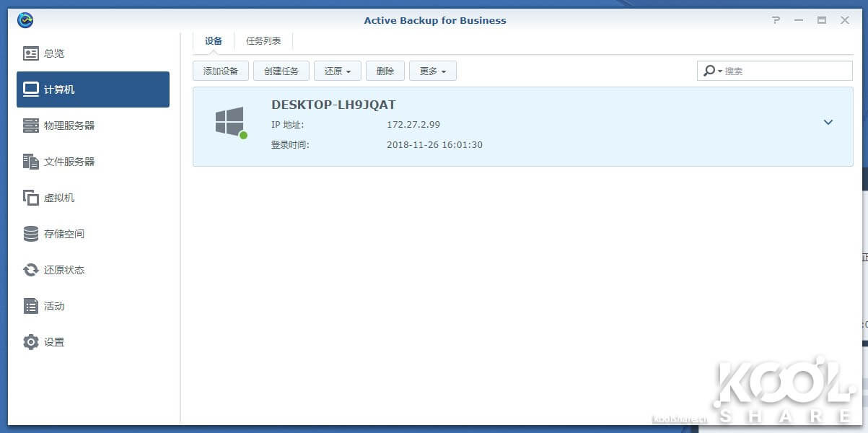Open the 总览 section label

pos(54,53)
